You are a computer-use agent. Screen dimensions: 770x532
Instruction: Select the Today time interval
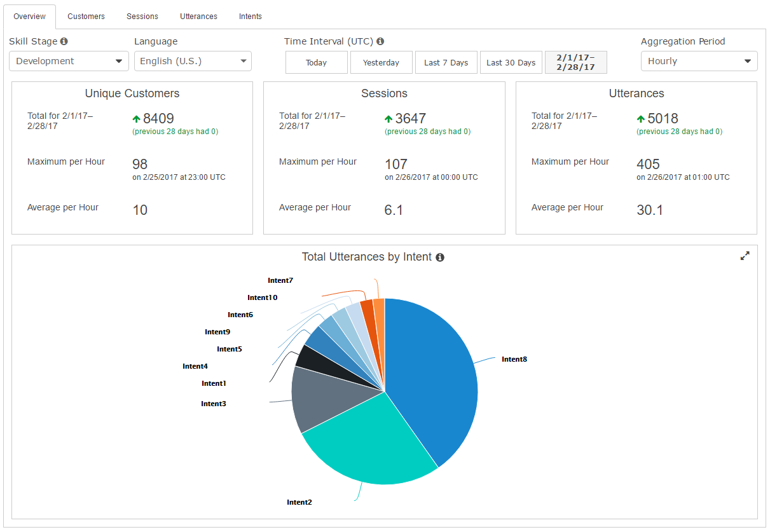click(316, 62)
